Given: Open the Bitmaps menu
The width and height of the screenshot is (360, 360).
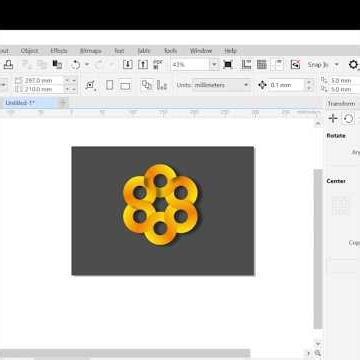Looking at the screenshot, I should pyautogui.click(x=90, y=51).
